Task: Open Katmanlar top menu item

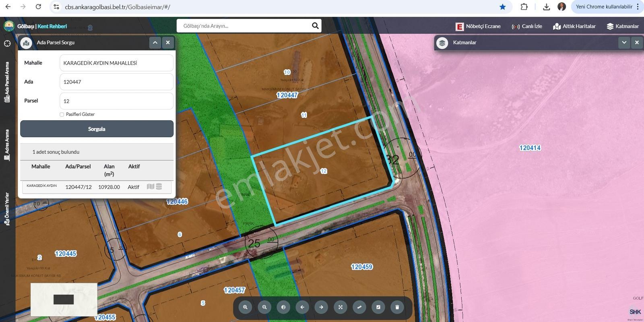Action: coord(623,26)
